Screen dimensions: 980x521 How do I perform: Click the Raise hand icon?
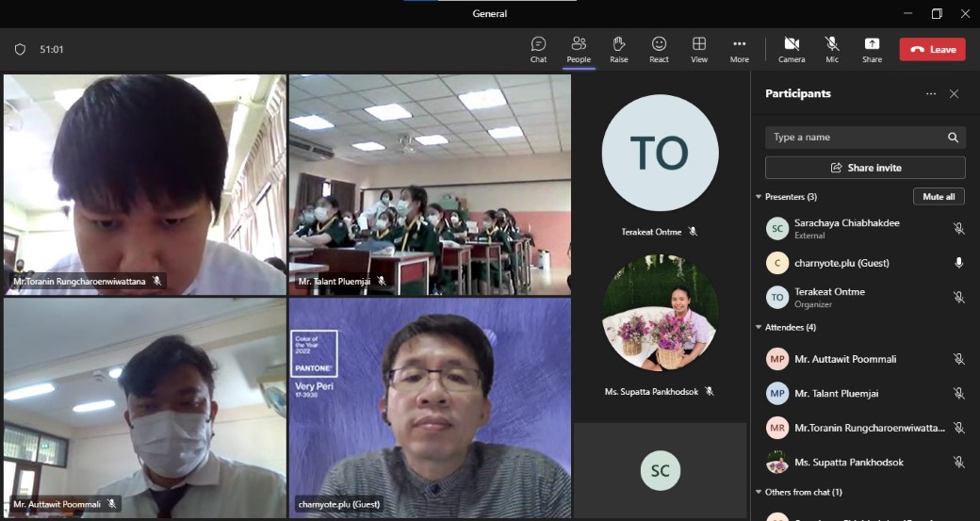pyautogui.click(x=618, y=49)
